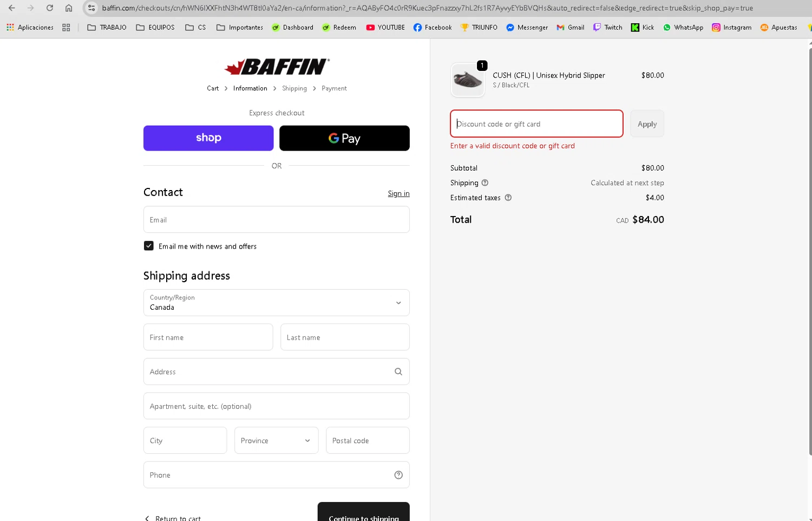This screenshot has height=521, width=812.
Task: Click the browser forward arrow
Action: coord(31,8)
